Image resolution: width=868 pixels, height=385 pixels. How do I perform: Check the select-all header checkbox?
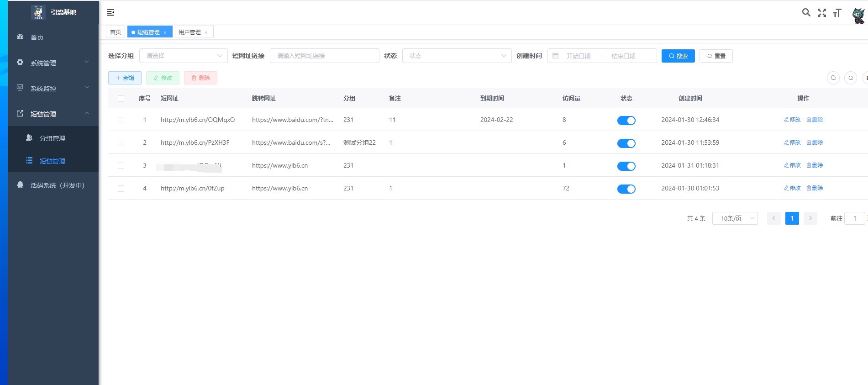point(121,99)
